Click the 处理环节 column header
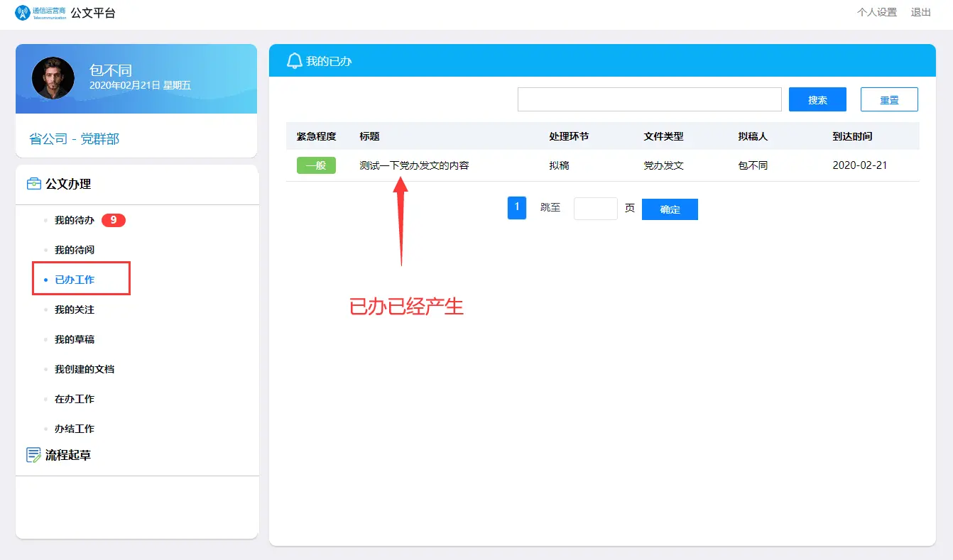 [x=569, y=136]
